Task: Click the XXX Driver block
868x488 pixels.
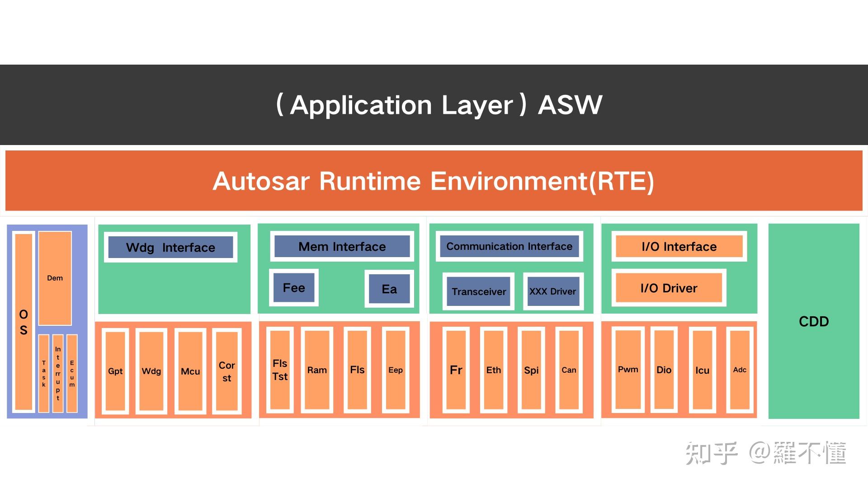Action: pos(553,291)
